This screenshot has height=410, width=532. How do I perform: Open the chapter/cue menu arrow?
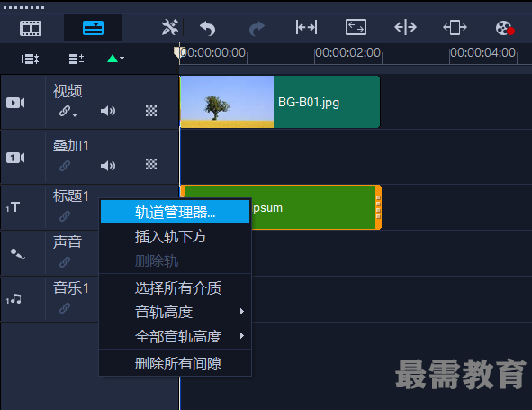point(122,59)
